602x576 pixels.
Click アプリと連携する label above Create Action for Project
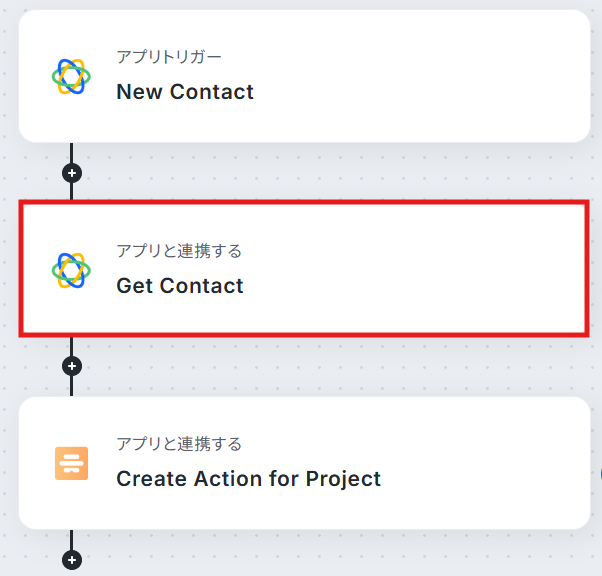click(x=179, y=444)
